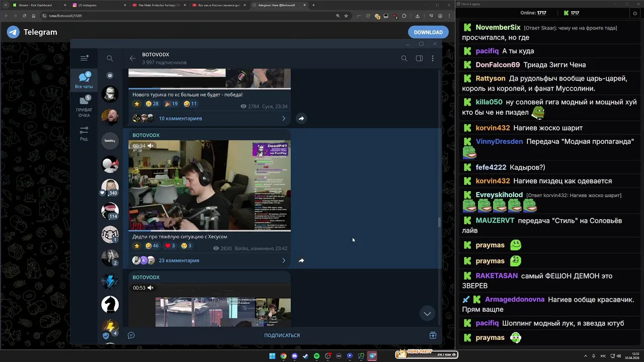Open the channel three-dots menu
The width and height of the screenshot is (644, 362).
(433, 58)
